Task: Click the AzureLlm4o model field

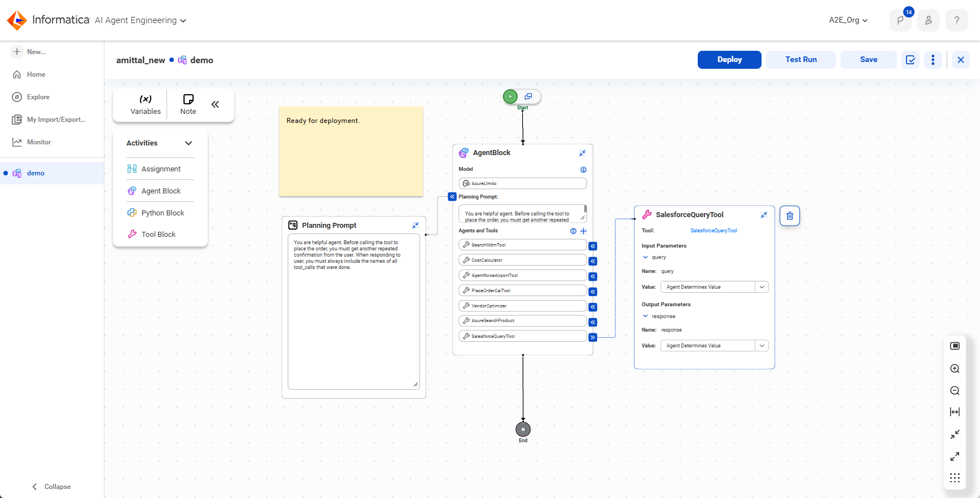Action: (x=523, y=183)
